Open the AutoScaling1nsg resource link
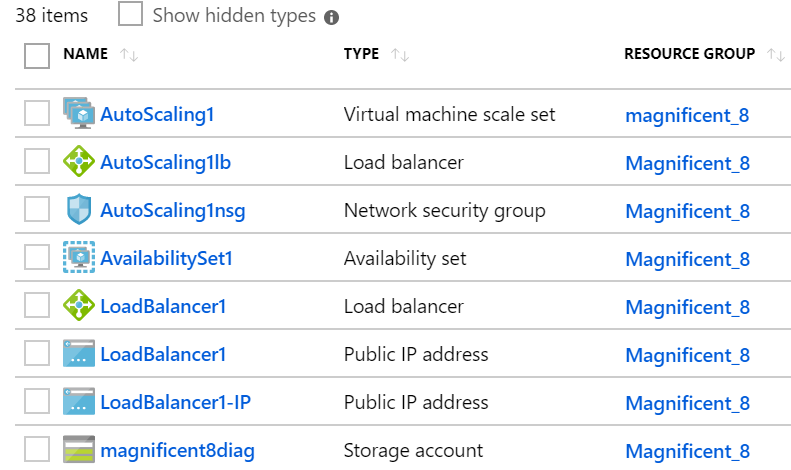Viewport: 791px width, 470px height. [173, 210]
